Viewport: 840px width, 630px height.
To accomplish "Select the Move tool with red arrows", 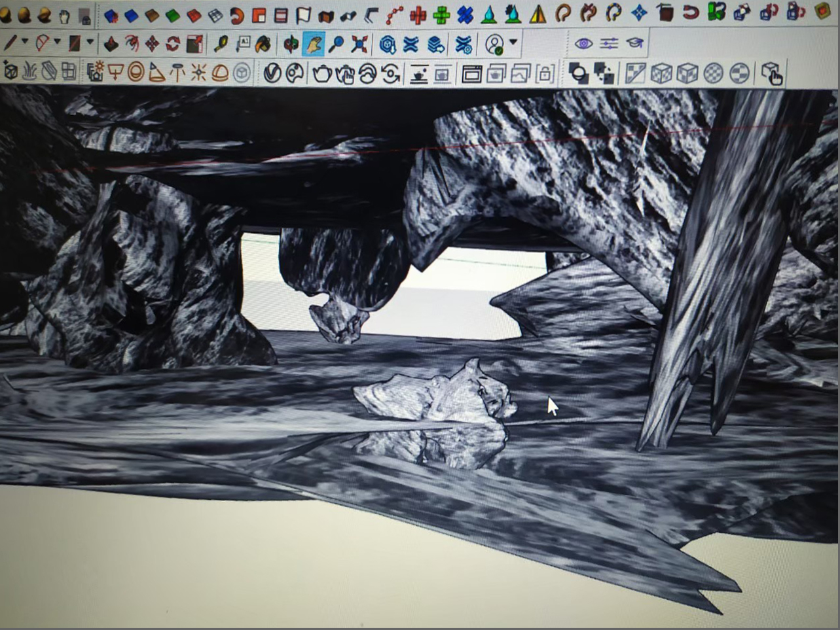I will coord(152,44).
